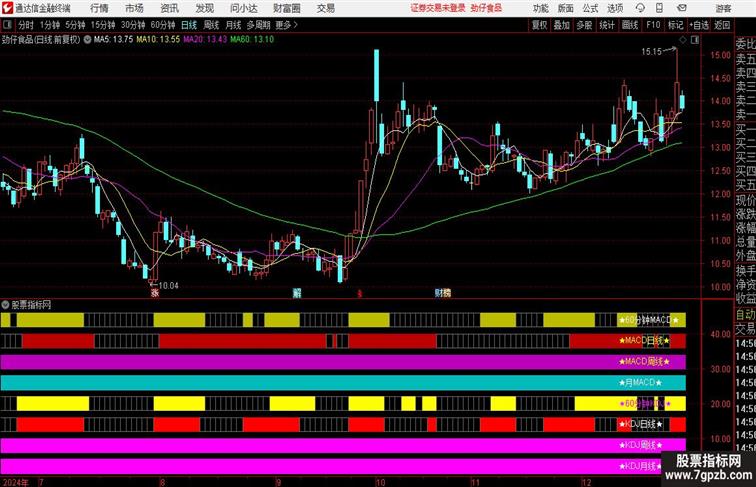This screenshot has width=756, height=487.
Task: Open the 市场 menu
Action: [135, 8]
